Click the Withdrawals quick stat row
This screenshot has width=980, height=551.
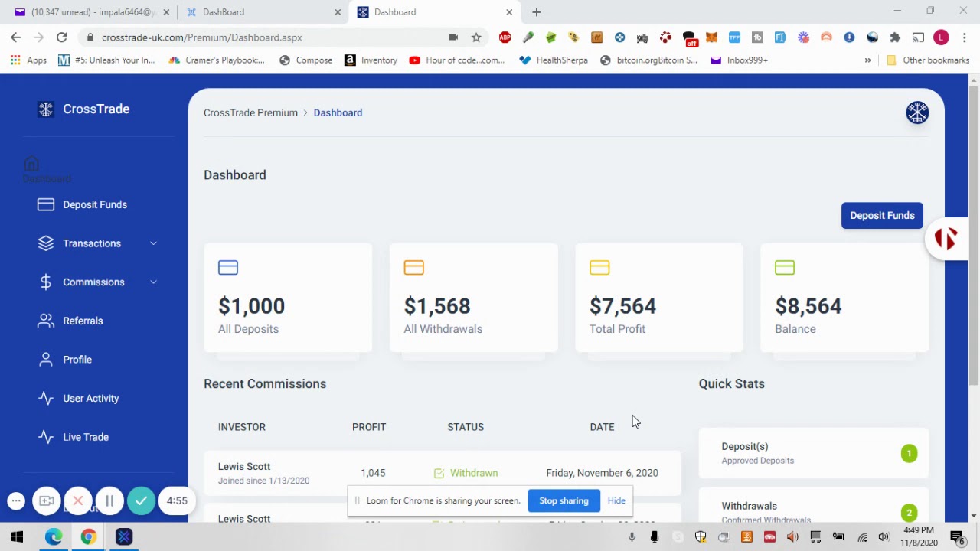click(814, 507)
